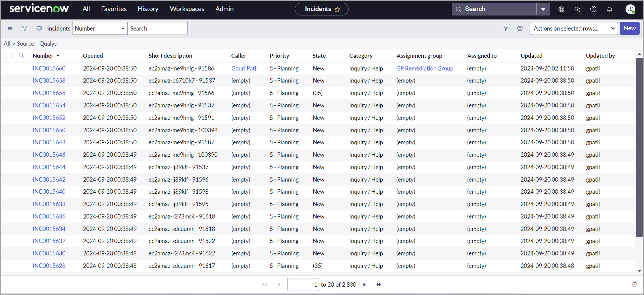The width and height of the screenshot is (644, 295).
Task: Go to the last page of results
Action: (379, 285)
